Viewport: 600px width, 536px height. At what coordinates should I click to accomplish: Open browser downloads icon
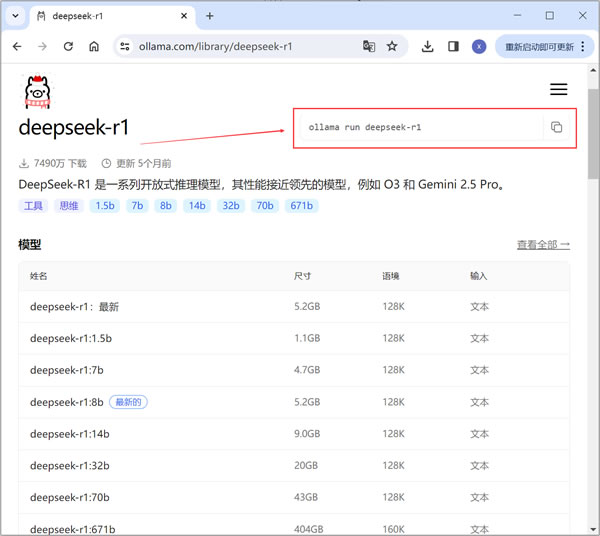[x=428, y=46]
